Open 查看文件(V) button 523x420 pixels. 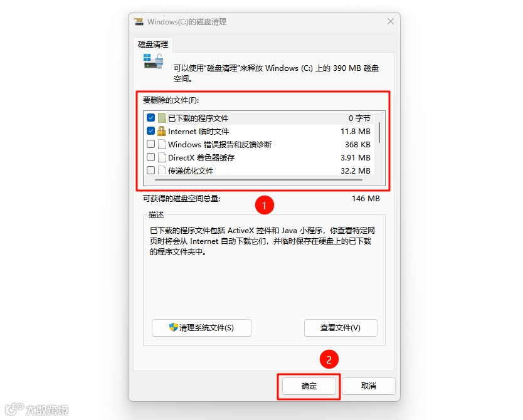(x=341, y=328)
